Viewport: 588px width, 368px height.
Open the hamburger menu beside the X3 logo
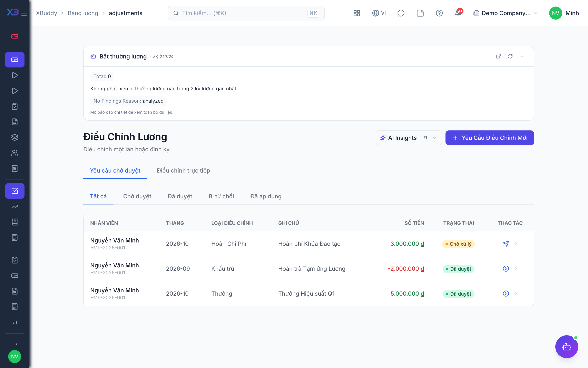[24, 13]
